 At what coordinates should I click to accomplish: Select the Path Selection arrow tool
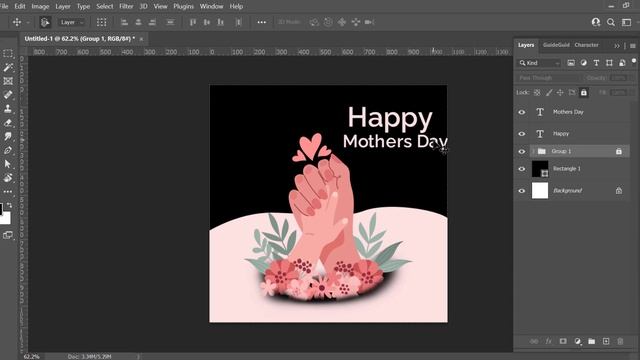8,164
